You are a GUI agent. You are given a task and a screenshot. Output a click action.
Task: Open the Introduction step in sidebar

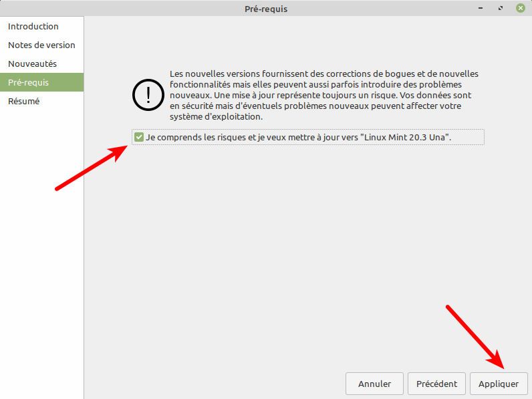pos(41,26)
